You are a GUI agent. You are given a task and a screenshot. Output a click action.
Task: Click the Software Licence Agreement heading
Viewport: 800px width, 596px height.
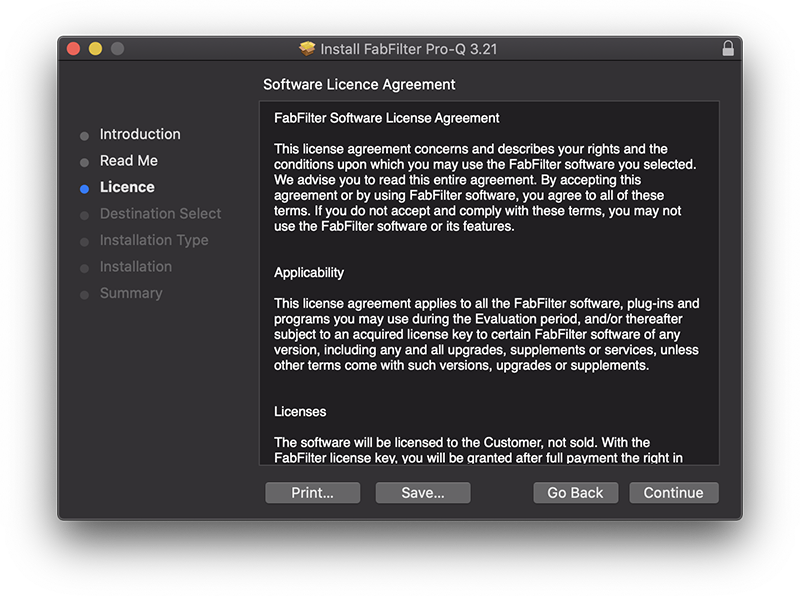(x=359, y=84)
